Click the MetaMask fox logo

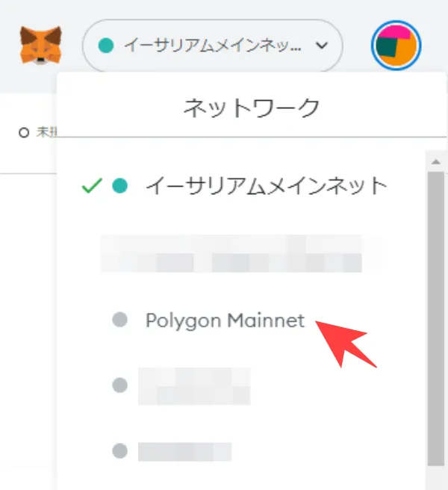coord(40,46)
